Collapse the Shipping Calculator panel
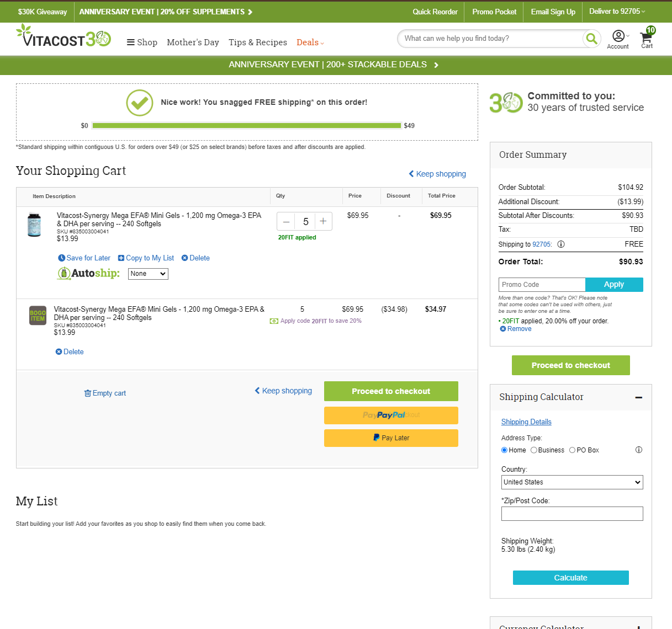This screenshot has height=629, width=672. (639, 397)
